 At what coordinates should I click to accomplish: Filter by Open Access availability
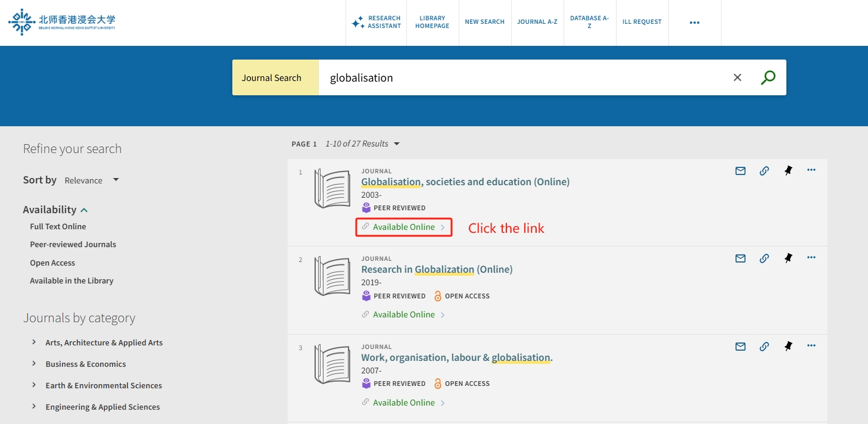[x=52, y=263]
